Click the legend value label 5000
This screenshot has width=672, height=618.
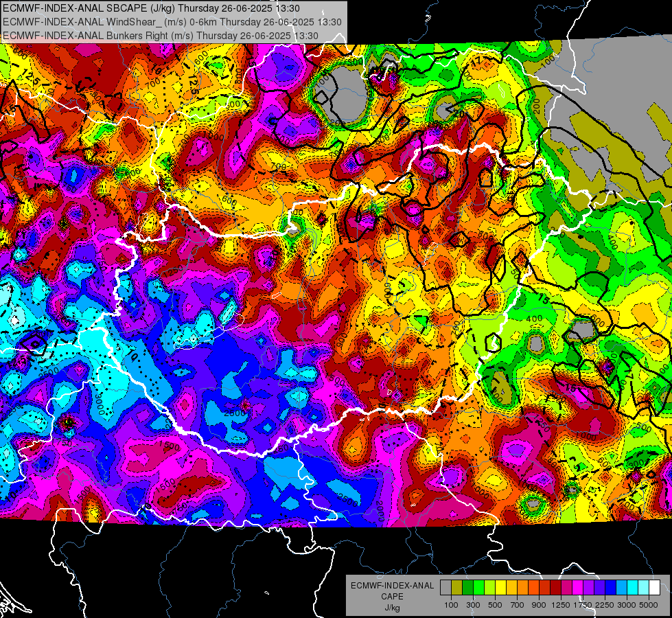tap(649, 605)
